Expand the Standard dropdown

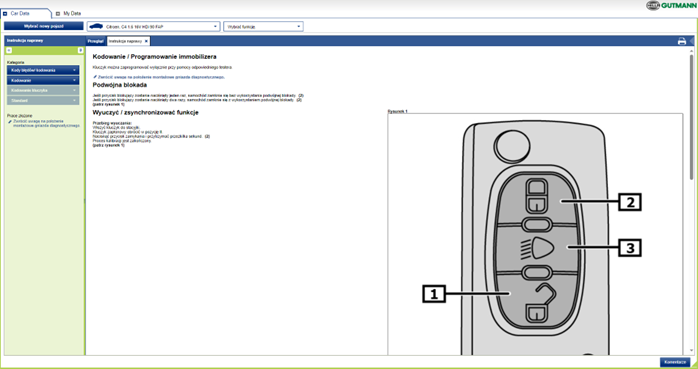pyautogui.click(x=43, y=101)
